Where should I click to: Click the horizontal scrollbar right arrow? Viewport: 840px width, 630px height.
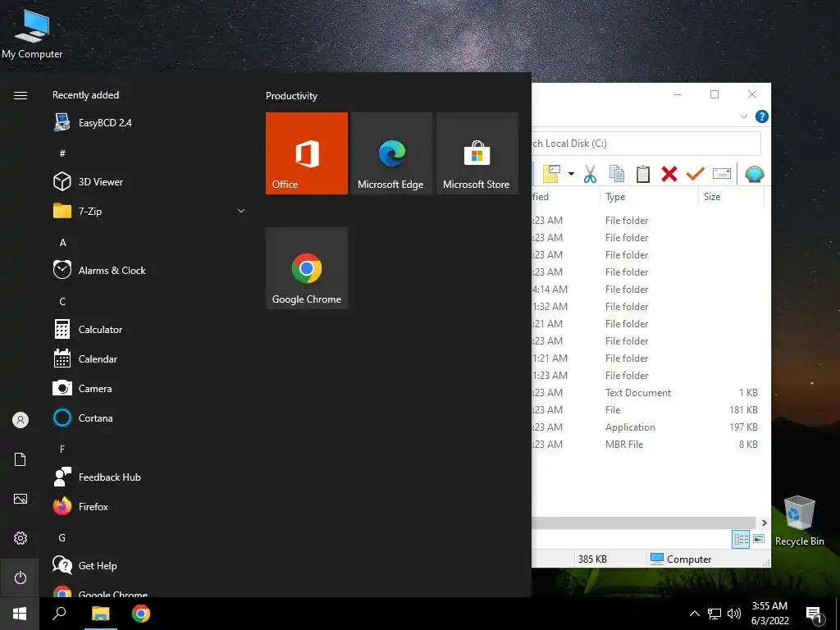[x=764, y=523]
